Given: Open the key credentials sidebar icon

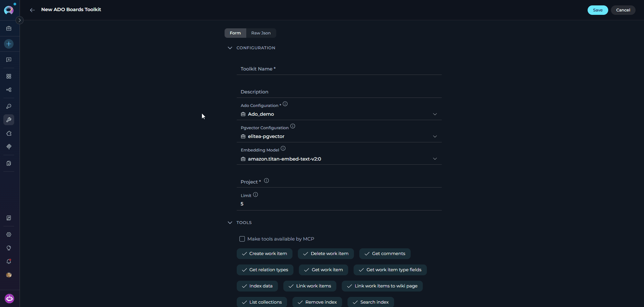Looking at the screenshot, I should coord(9,106).
